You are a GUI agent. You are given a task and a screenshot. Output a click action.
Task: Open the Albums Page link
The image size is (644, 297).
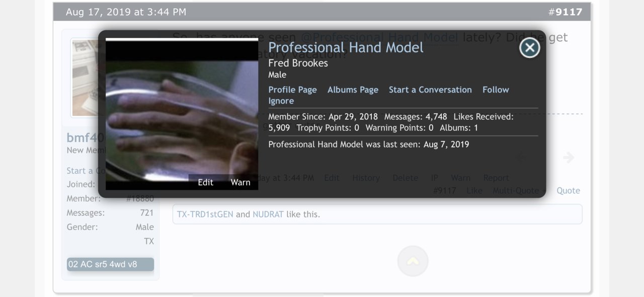(353, 89)
